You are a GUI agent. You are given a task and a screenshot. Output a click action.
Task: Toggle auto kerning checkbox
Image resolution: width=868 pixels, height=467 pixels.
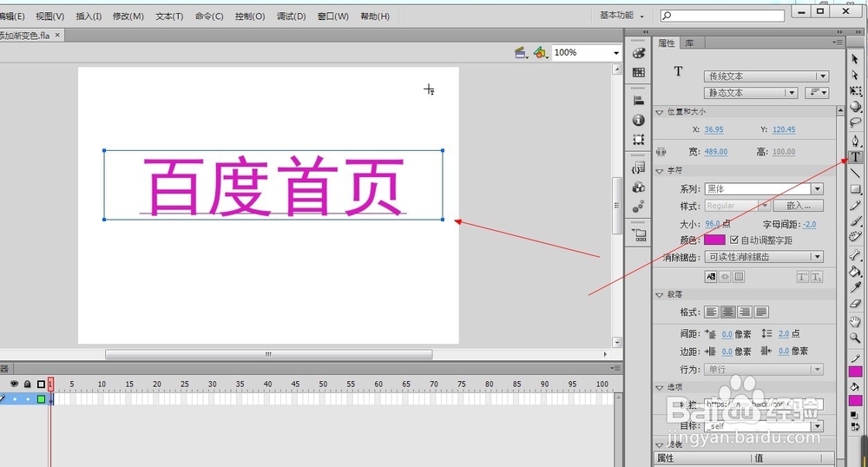(734, 240)
